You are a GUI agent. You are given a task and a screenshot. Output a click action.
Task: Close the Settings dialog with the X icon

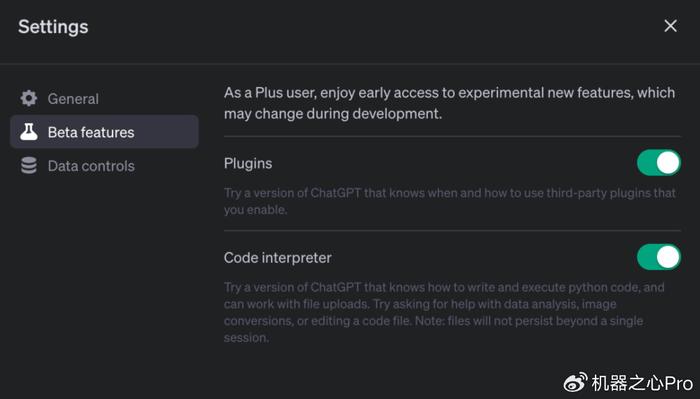670,26
